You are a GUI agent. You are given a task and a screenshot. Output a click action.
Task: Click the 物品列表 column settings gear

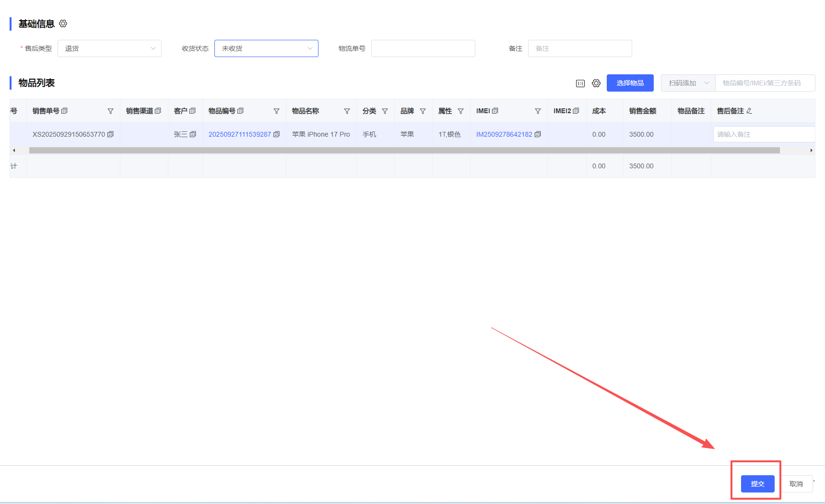click(596, 83)
